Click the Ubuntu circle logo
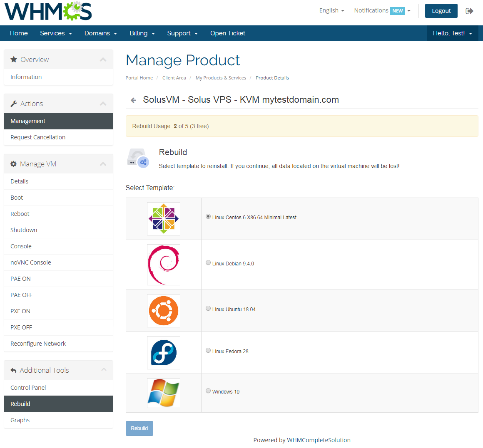483x448 pixels. point(163,310)
